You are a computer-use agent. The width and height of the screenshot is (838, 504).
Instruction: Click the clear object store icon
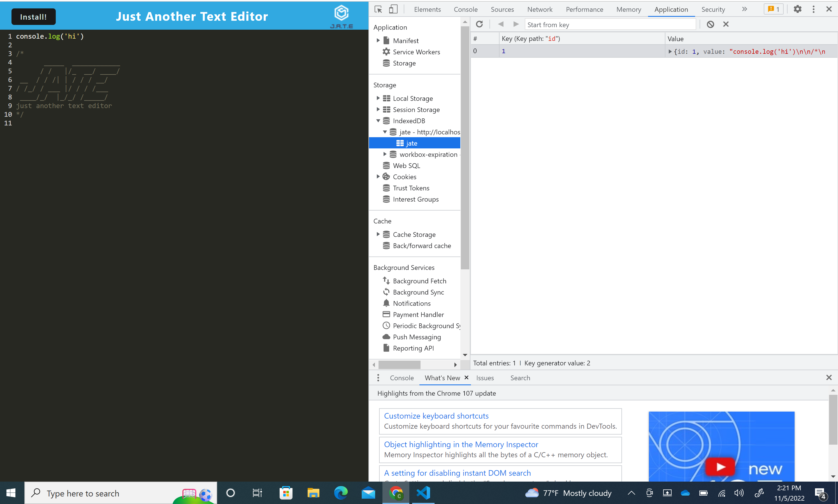tap(710, 24)
